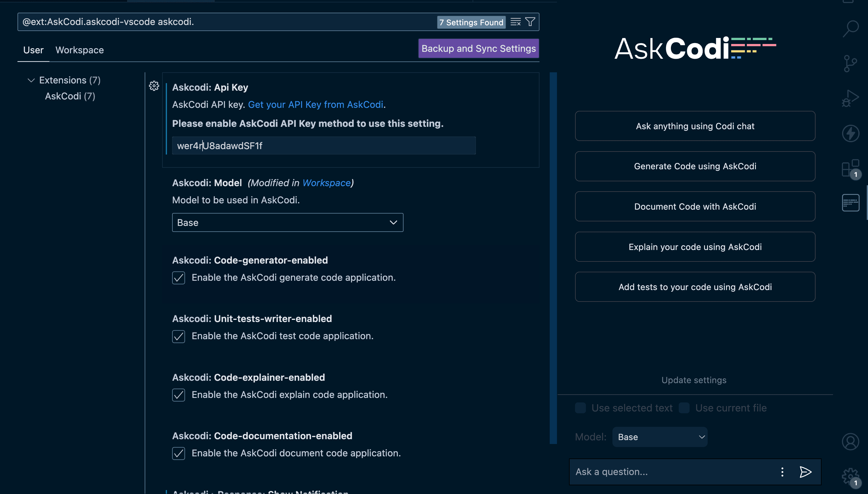The width and height of the screenshot is (868, 494).
Task: Click the Askcodi: Code-explainer-enabled heading
Action: pyautogui.click(x=248, y=378)
